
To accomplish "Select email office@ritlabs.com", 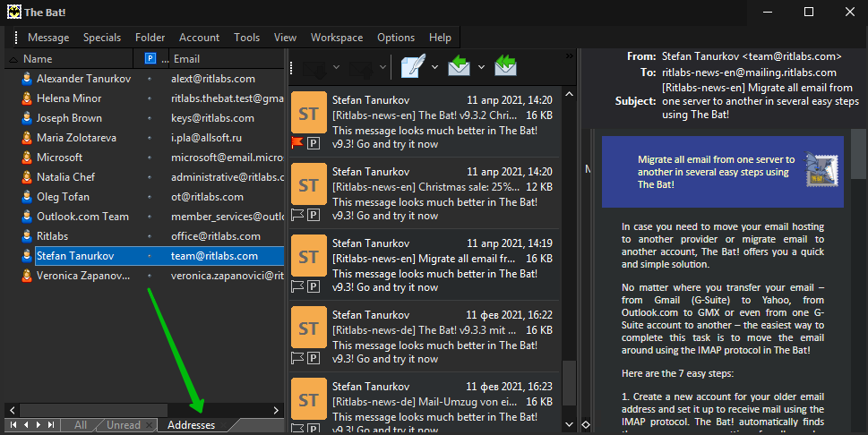I will click(x=216, y=236).
